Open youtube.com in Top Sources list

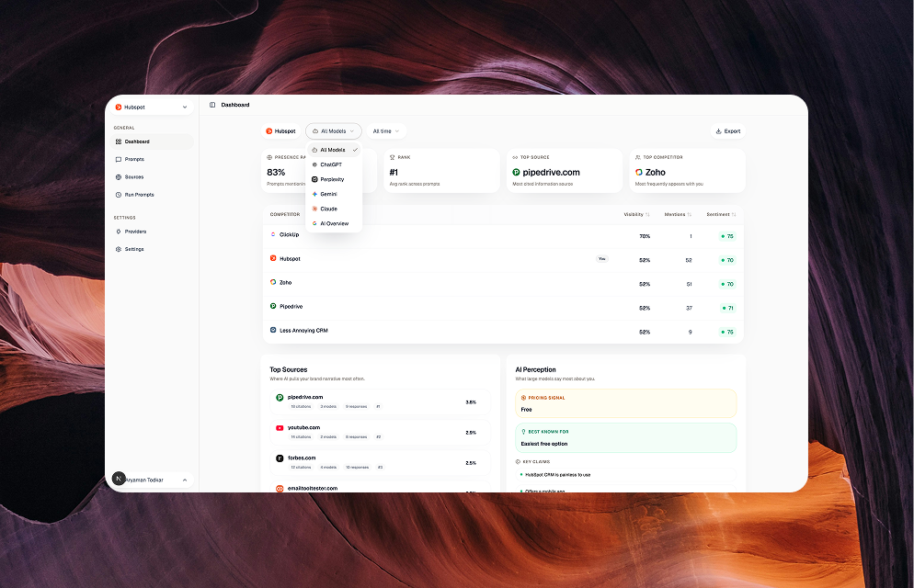[380, 432]
